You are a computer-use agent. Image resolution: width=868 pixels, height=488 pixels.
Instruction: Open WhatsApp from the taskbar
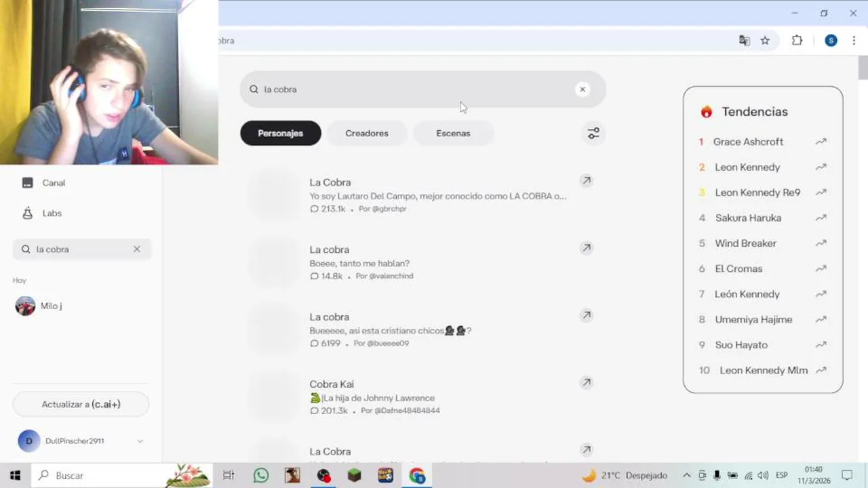261,476
